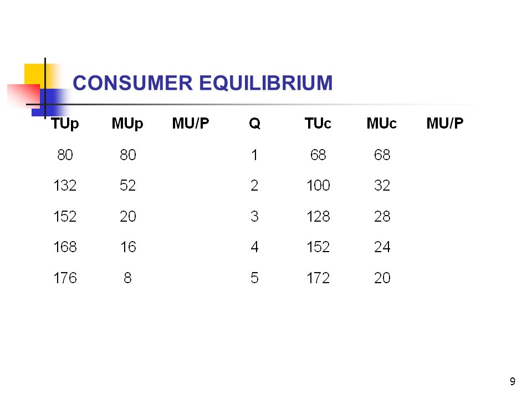
Task: Select TUc value 100
Action: pos(318,185)
